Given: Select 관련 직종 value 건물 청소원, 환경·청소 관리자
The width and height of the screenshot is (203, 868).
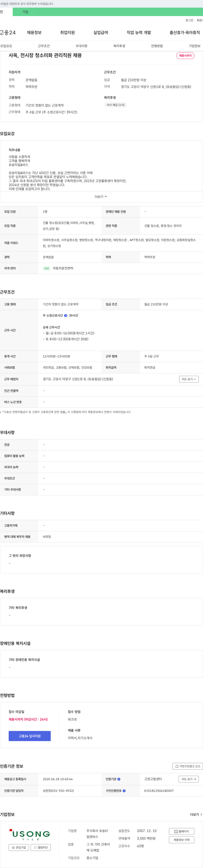Looking at the screenshot, I should point(163,226).
